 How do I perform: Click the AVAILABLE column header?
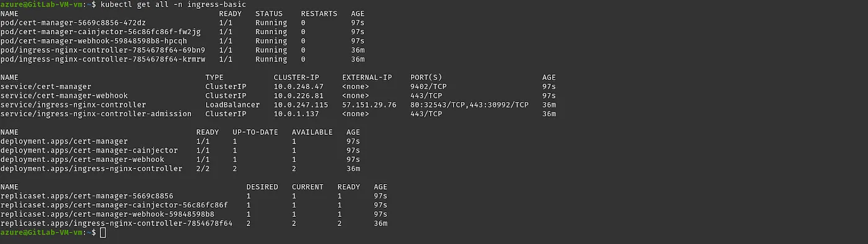pos(312,132)
